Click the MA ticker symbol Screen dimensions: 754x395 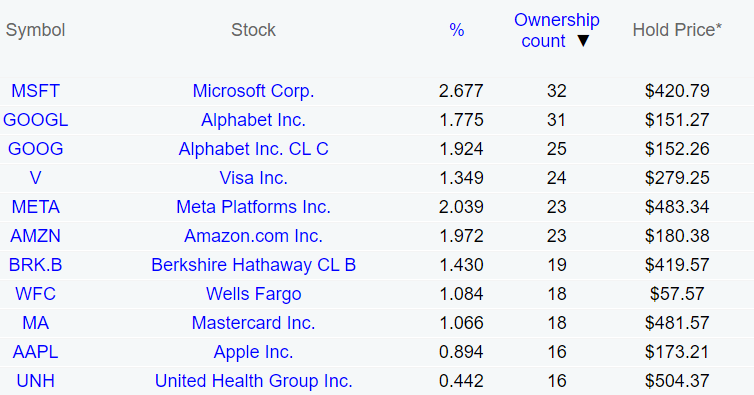tap(36, 323)
